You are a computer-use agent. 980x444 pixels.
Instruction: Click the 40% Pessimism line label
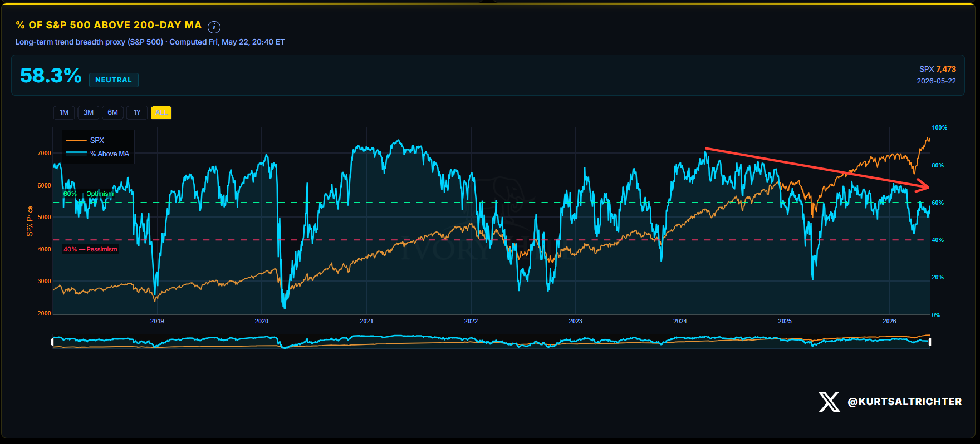[x=90, y=249]
